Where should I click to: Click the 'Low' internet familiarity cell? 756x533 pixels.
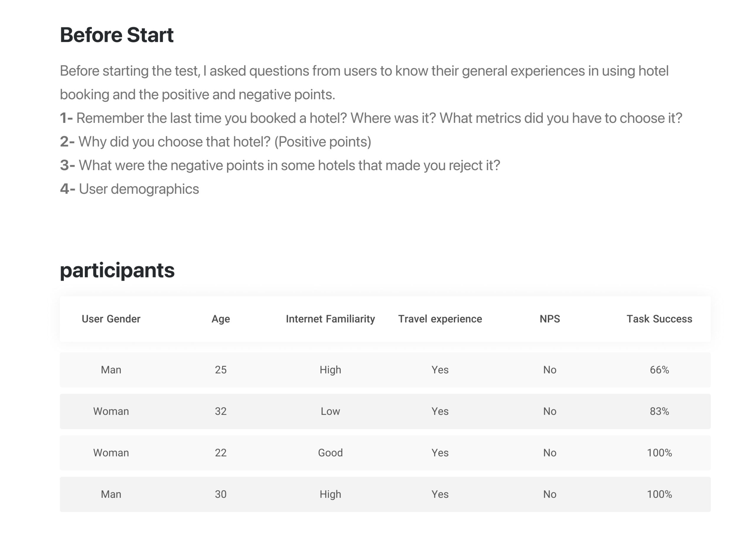330,411
